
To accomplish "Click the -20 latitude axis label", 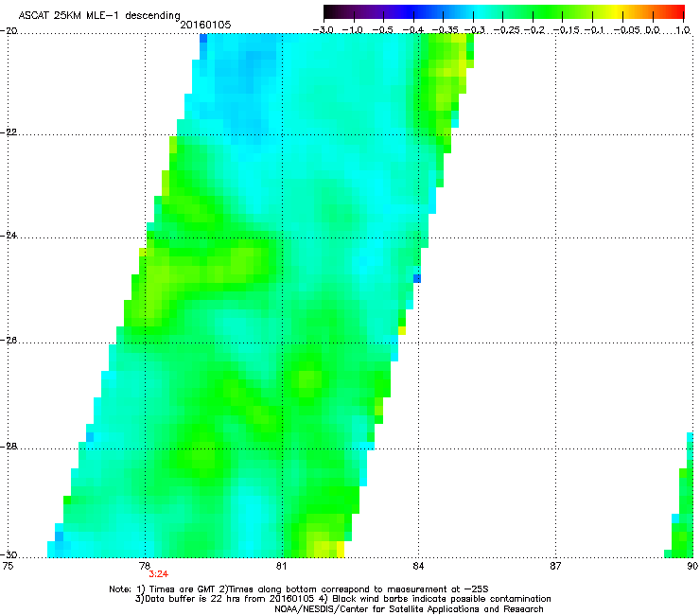I will point(9,31).
